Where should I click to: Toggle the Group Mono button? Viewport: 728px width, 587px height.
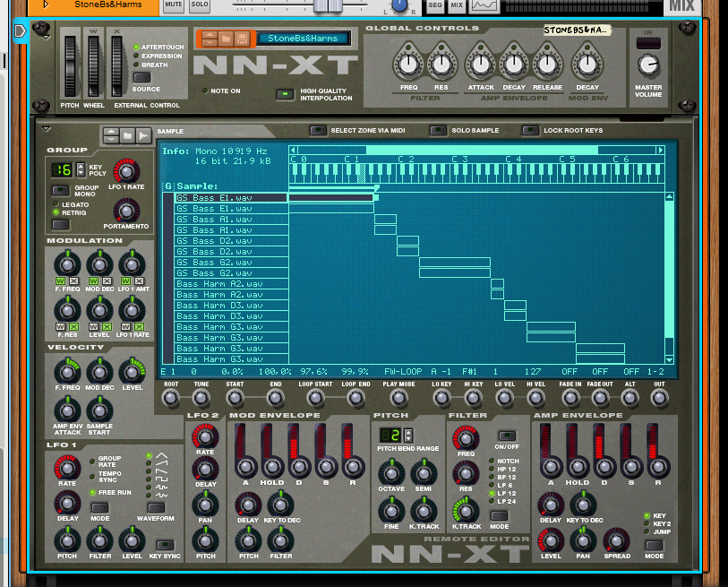pos(60,190)
